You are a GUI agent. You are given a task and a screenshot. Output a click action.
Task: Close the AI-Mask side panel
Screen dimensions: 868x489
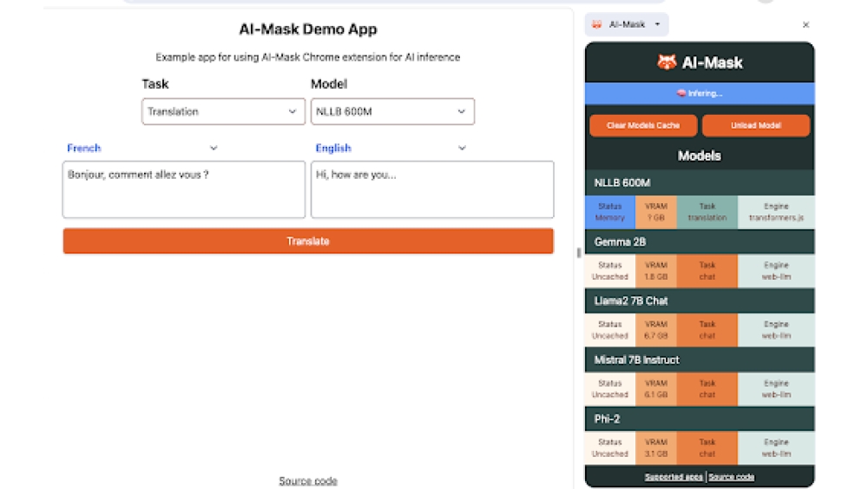coord(806,24)
